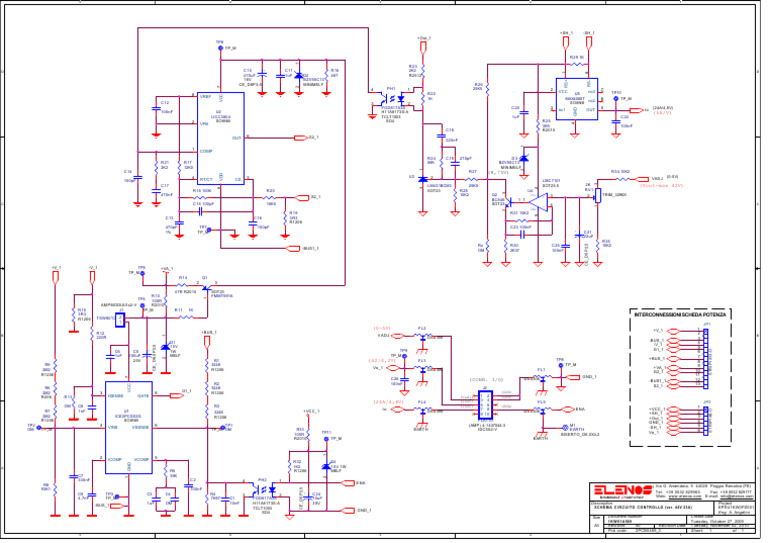Click the VSENSE pin label on U1
The height and width of the screenshot is (543, 768).
140,428
